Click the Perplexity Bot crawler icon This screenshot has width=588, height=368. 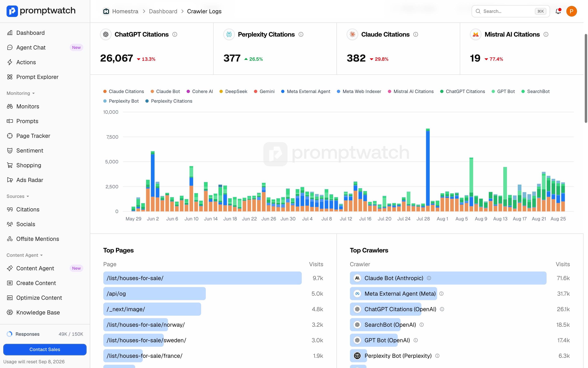coord(357,356)
